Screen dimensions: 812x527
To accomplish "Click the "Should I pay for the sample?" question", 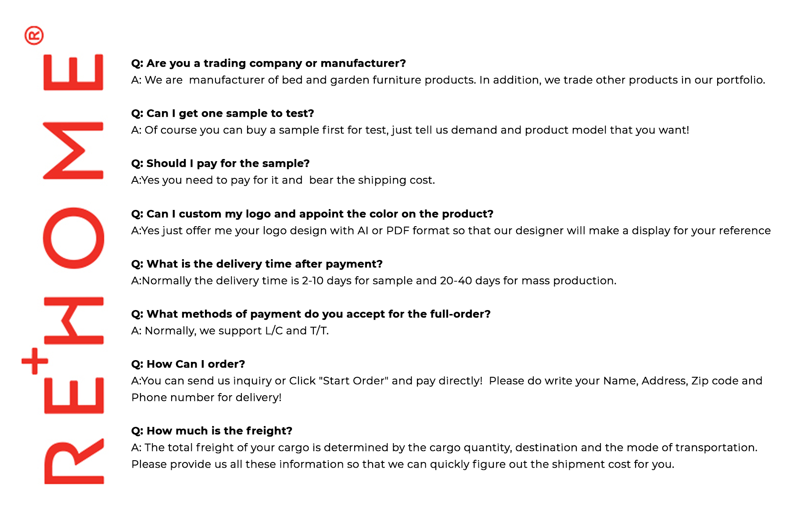I will (x=220, y=163).
